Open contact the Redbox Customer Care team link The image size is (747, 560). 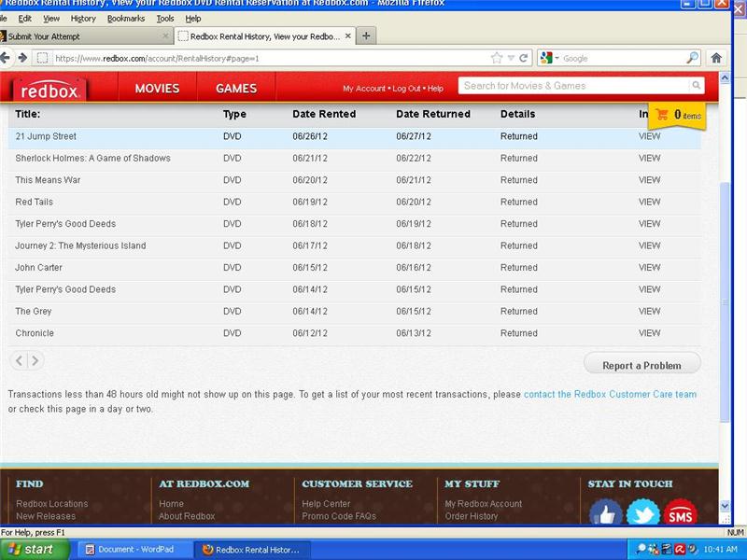(610, 394)
